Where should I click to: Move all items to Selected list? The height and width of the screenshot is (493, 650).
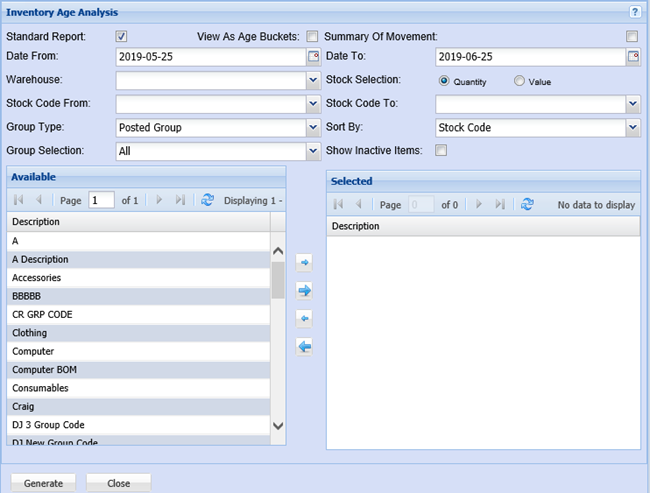[x=305, y=291]
